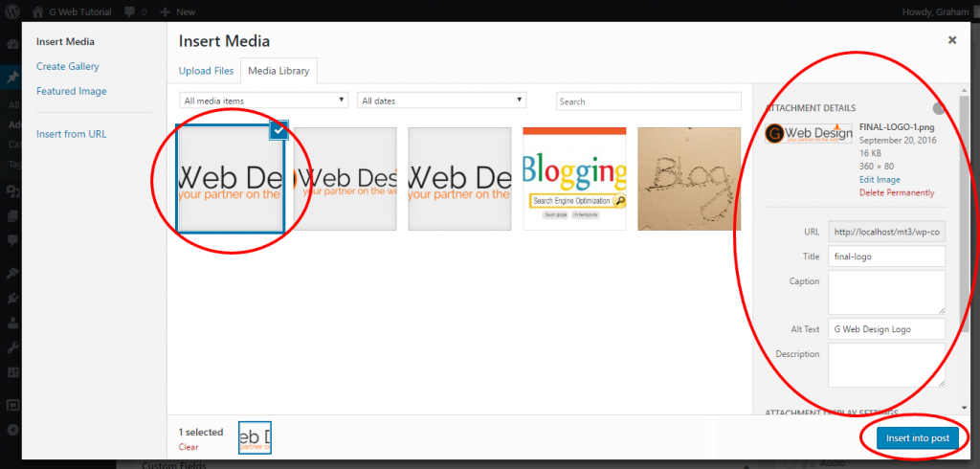Click the September 20, 2016 date text

point(898,141)
